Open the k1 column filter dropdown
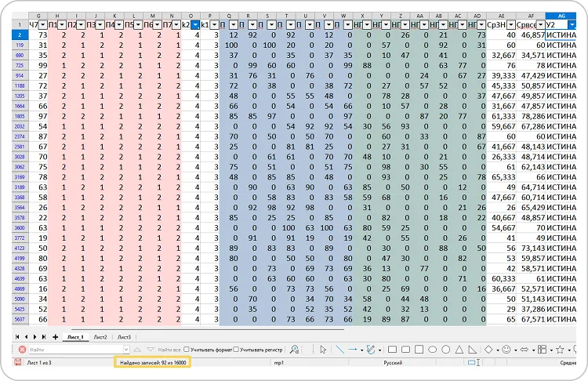The width and height of the screenshot is (588, 381). click(x=215, y=25)
